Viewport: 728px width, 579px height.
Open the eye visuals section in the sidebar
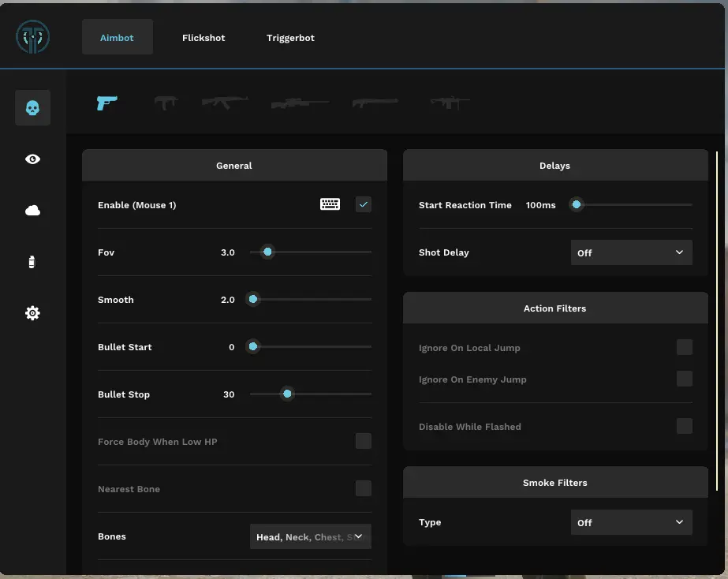tap(32, 159)
